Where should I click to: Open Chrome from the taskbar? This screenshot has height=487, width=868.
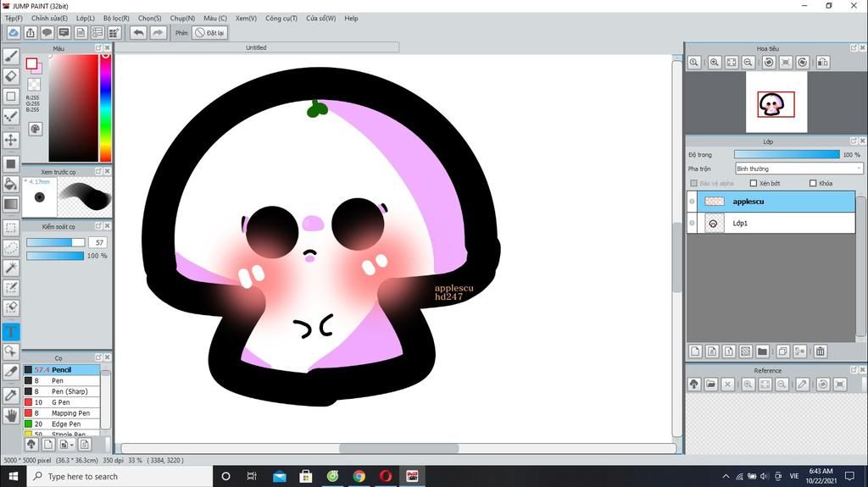coord(359,476)
